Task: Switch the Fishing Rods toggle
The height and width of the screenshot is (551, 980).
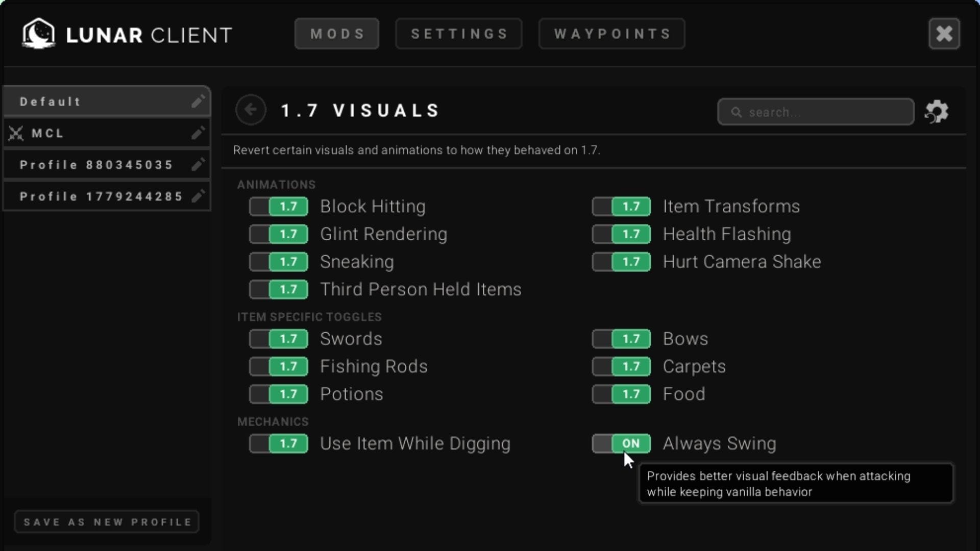Action: pyautogui.click(x=279, y=366)
